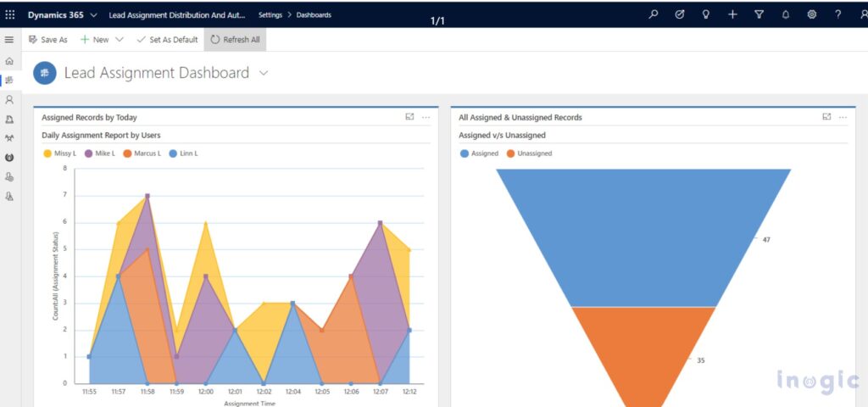Viewport: 868px width, 407px height.
Task: Click Set As Default
Action: [167, 40]
